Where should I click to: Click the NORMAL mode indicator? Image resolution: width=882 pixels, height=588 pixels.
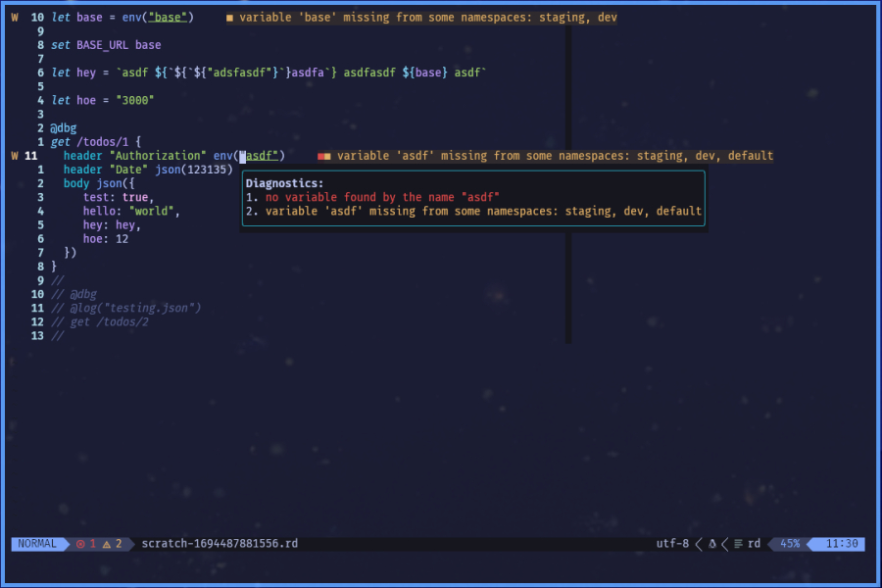37,544
